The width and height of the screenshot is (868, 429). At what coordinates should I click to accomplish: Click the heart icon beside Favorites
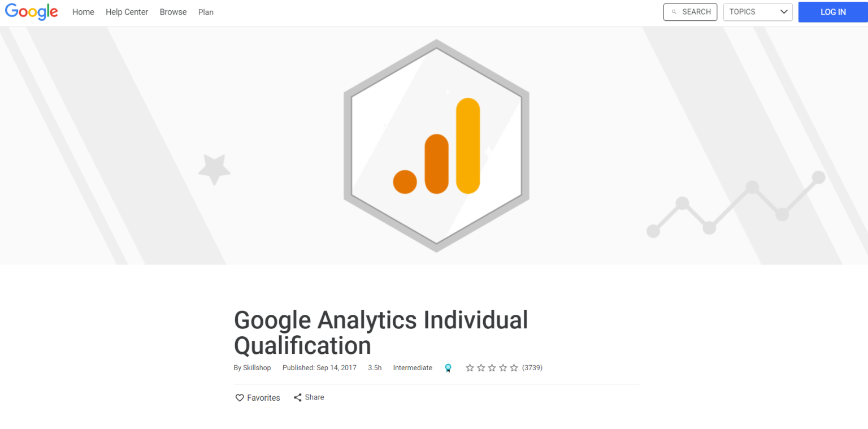point(239,397)
